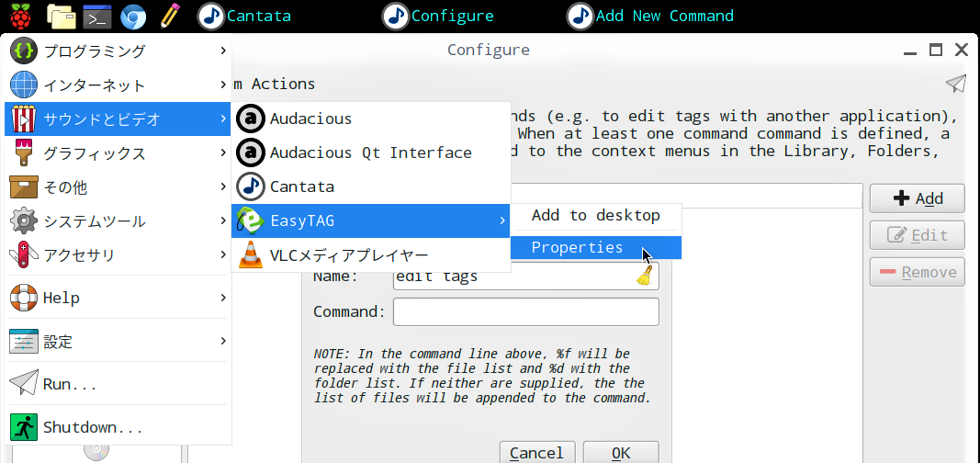
Task: Click the サウンドとビデオ popcorn icon
Action: (x=24, y=119)
